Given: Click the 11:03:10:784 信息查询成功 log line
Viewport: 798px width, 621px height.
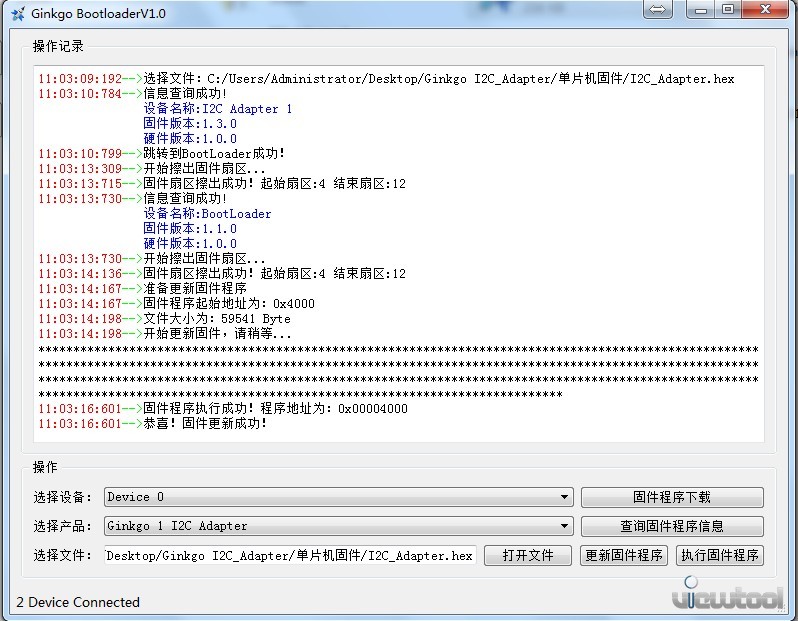Looking at the screenshot, I should (133, 94).
